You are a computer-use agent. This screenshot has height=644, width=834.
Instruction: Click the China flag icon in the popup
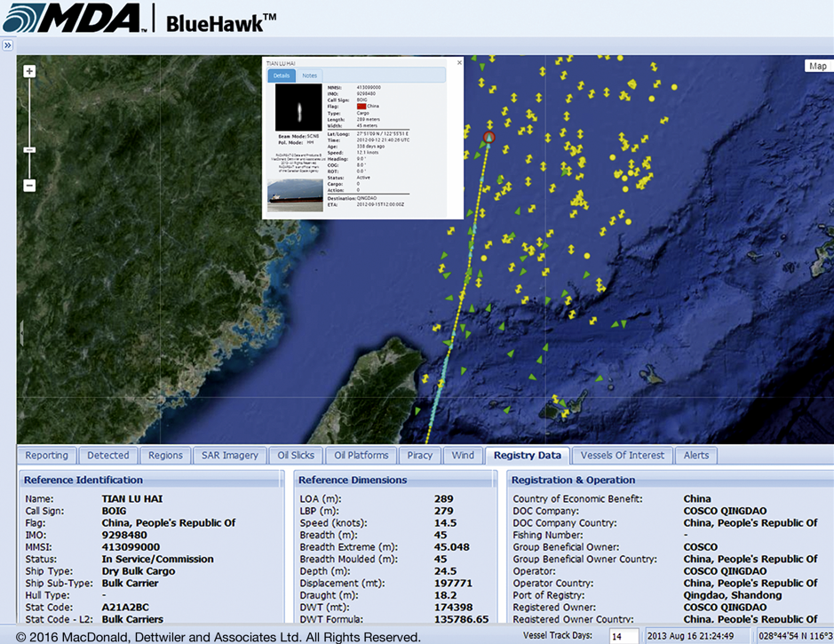[361, 107]
